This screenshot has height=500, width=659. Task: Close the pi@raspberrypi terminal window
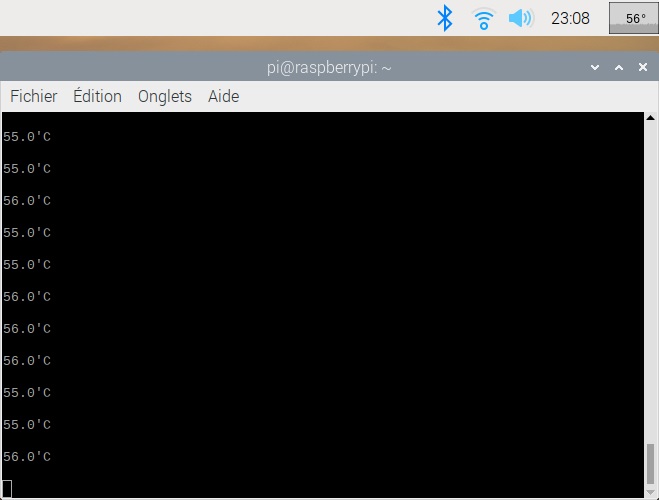643,67
